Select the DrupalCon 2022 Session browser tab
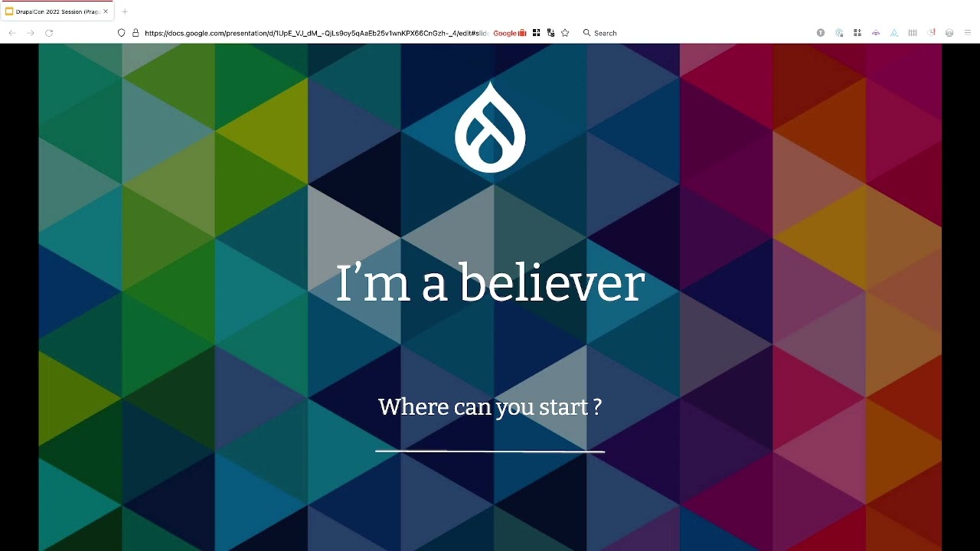Viewport: 980px width, 551px height. coord(57,11)
